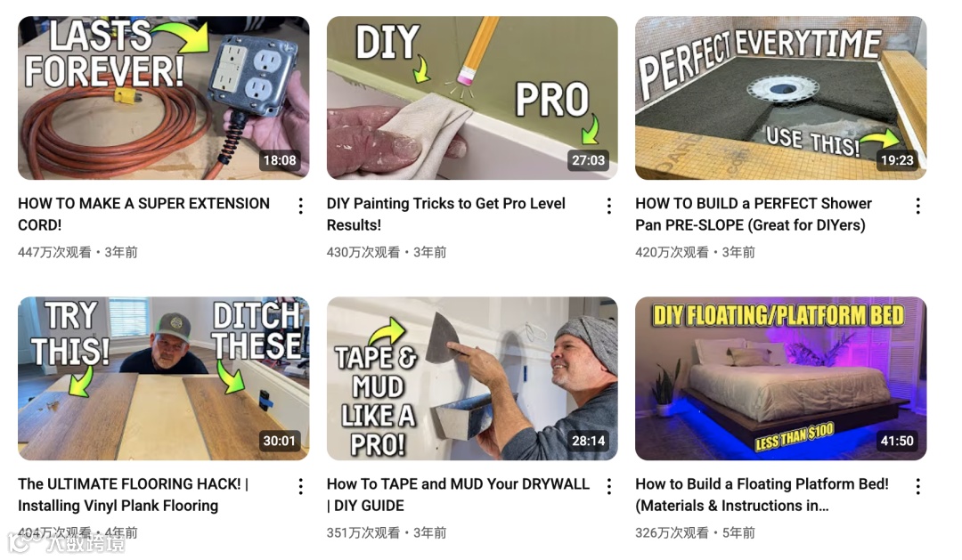The height and width of the screenshot is (560, 962).
Task: Open options menu for TAPE and MUD DRYWALL video
Action: pos(608,486)
